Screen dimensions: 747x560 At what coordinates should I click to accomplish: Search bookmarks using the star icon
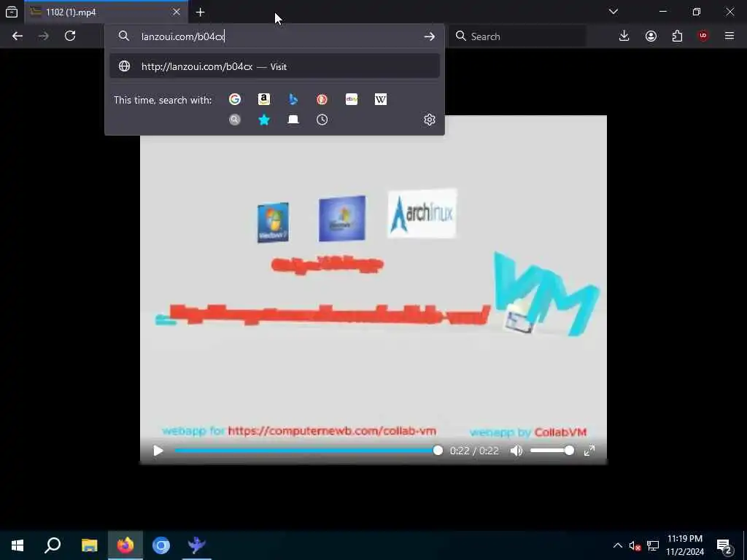tap(264, 120)
